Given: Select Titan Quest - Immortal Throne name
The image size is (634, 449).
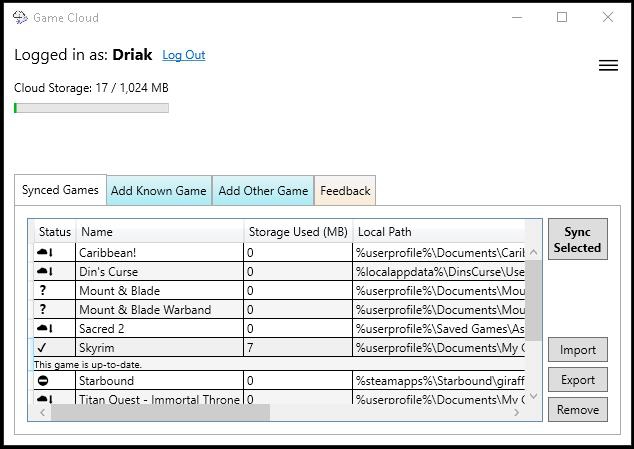Looking at the screenshot, I should click(x=159, y=399).
